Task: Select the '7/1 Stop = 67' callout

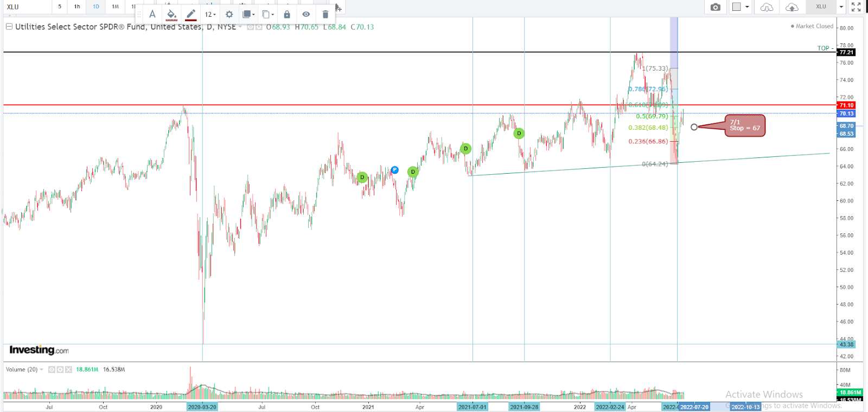Action: point(745,125)
